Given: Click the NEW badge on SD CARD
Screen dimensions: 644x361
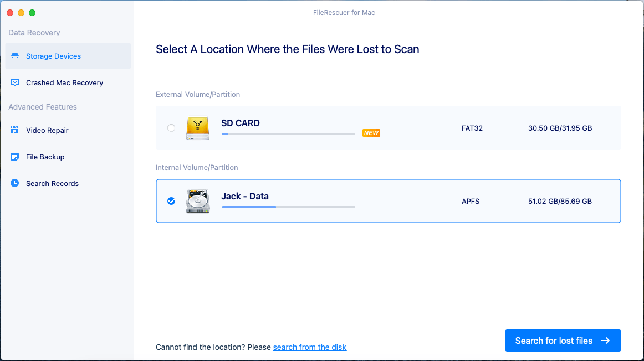Looking at the screenshot, I should coord(371,133).
